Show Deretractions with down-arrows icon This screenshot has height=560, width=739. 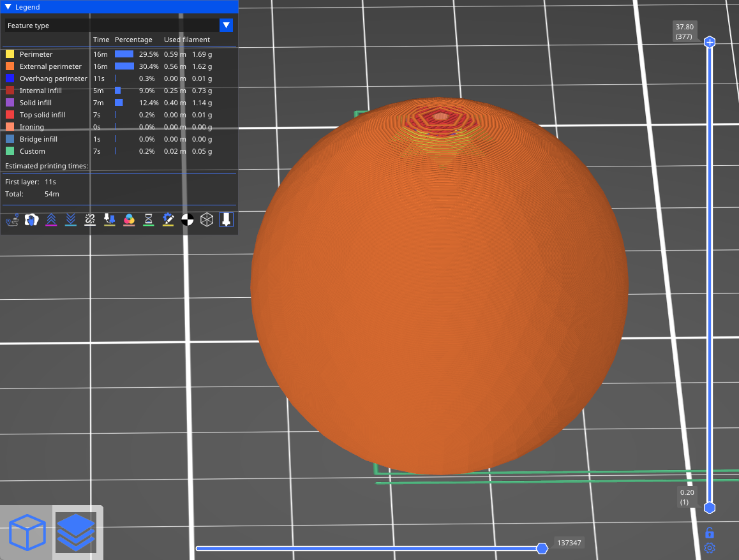71,220
